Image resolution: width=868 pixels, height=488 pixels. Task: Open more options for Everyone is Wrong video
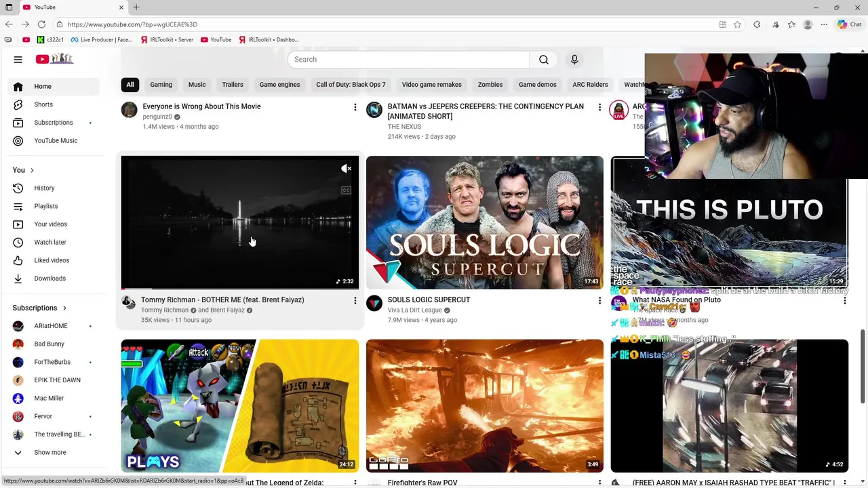coord(355,107)
